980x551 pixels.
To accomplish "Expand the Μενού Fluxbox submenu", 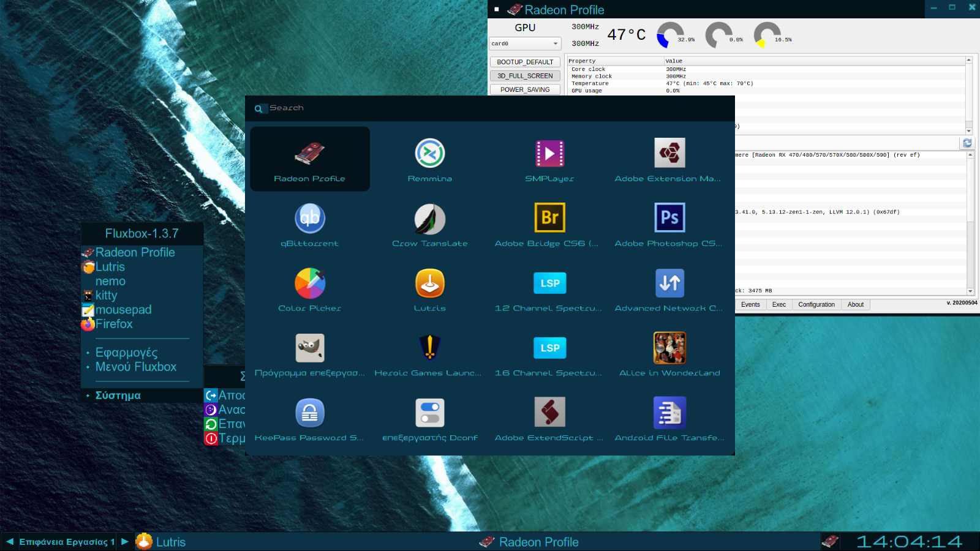I will pyautogui.click(x=142, y=367).
